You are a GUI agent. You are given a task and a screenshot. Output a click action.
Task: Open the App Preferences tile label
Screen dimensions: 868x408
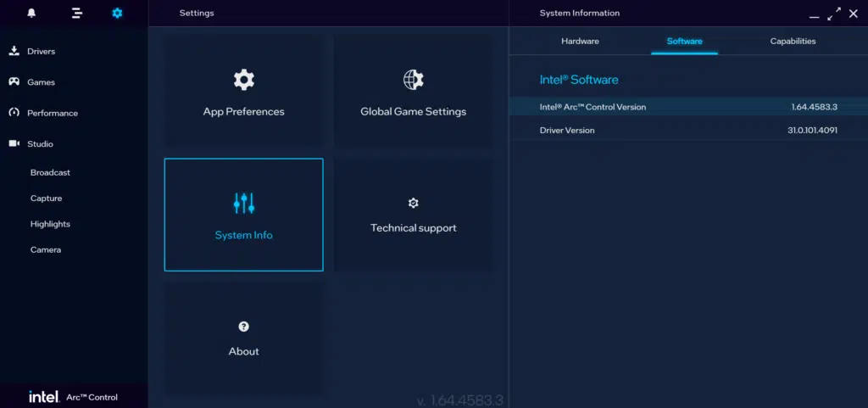(243, 111)
